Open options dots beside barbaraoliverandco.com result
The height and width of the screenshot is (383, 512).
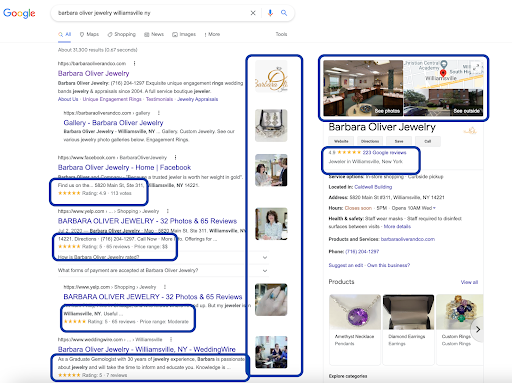click(134, 63)
